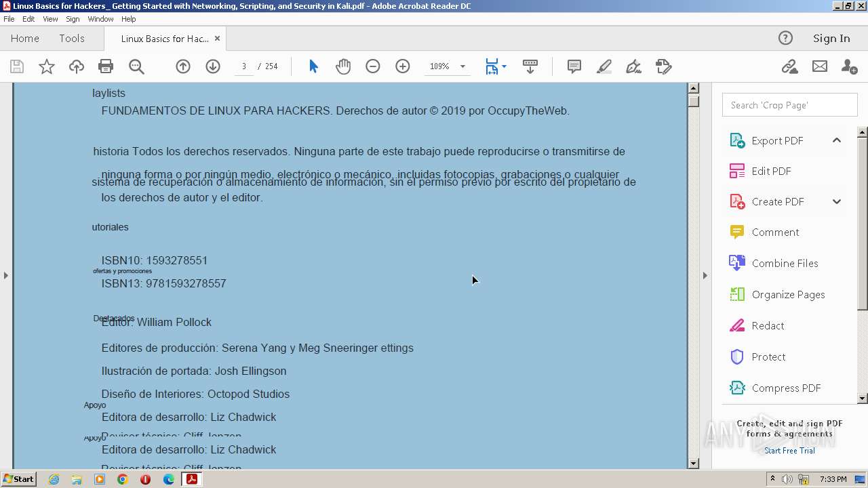Screen dimensions: 868x488
Task: Click the document scrollbar up arrow
Action: (x=693, y=87)
